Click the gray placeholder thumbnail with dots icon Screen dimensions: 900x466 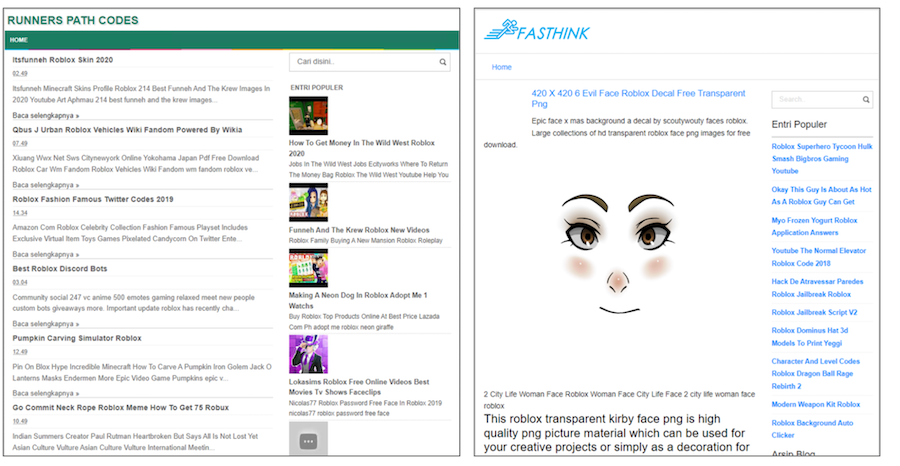308,439
